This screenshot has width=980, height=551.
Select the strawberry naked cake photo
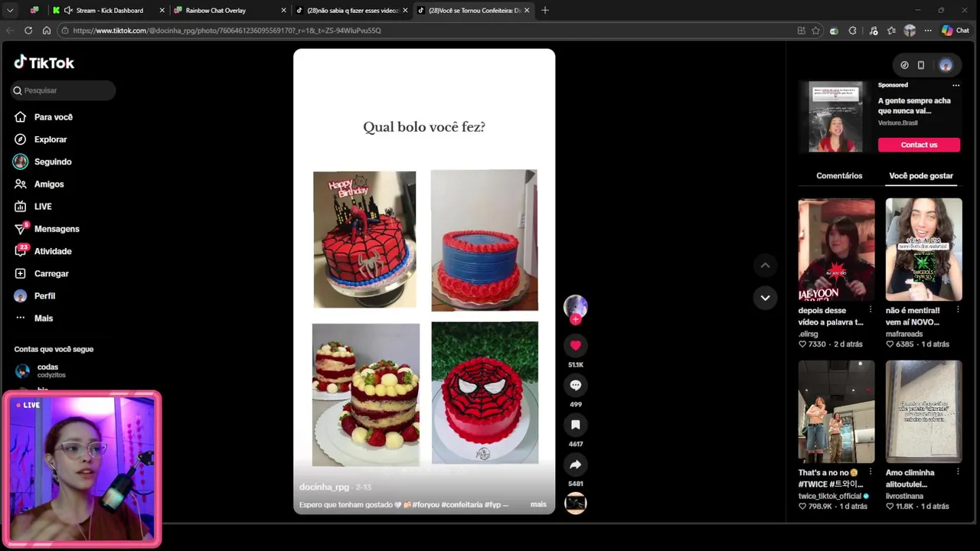pyautogui.click(x=366, y=395)
